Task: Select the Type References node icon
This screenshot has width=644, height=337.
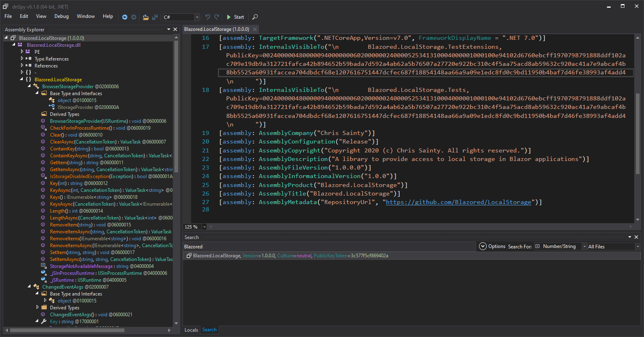Action: (x=28, y=59)
